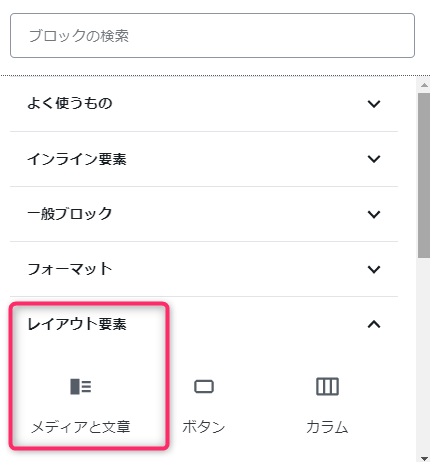Click the ボタン block label
Screen dimensions: 430x462
pos(204,427)
